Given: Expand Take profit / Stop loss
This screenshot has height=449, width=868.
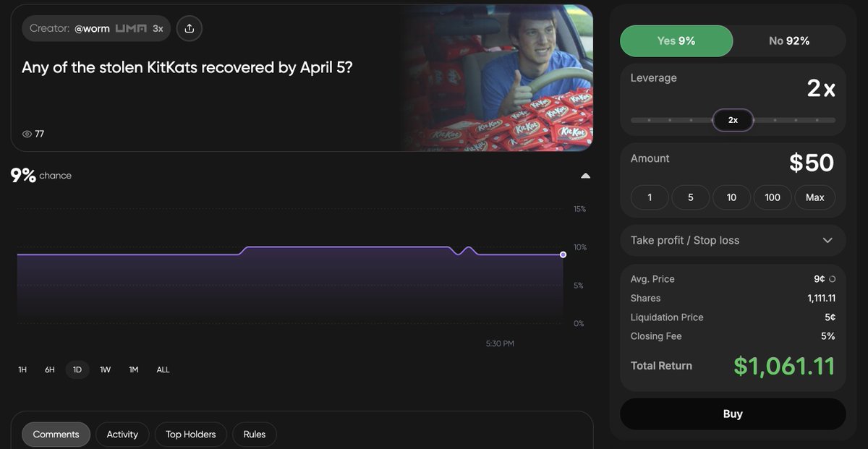Looking at the screenshot, I should (733, 240).
